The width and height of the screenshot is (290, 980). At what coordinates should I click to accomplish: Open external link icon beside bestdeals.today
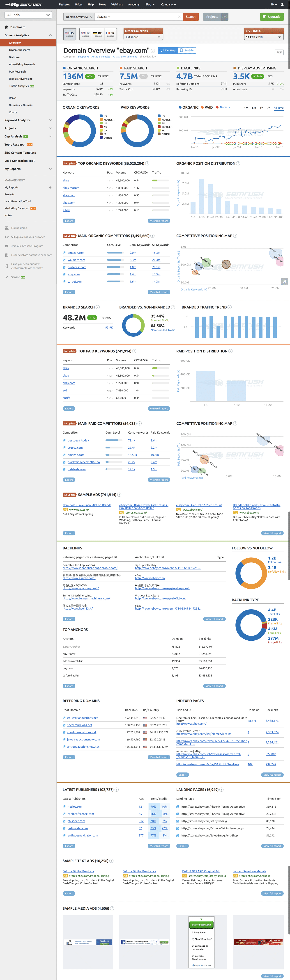point(64,440)
